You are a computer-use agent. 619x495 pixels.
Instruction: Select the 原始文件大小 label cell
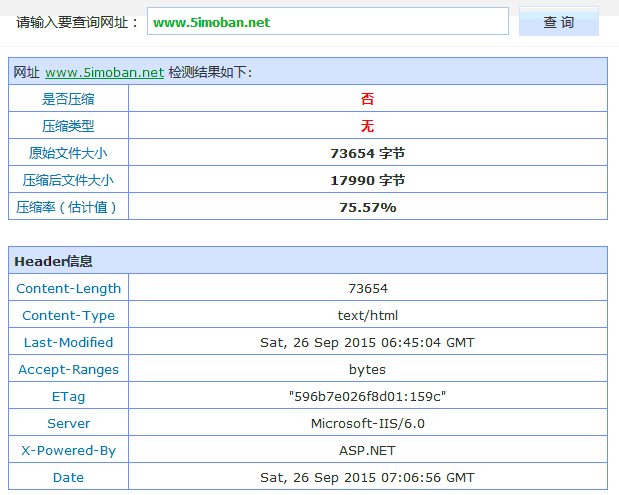[x=68, y=153]
